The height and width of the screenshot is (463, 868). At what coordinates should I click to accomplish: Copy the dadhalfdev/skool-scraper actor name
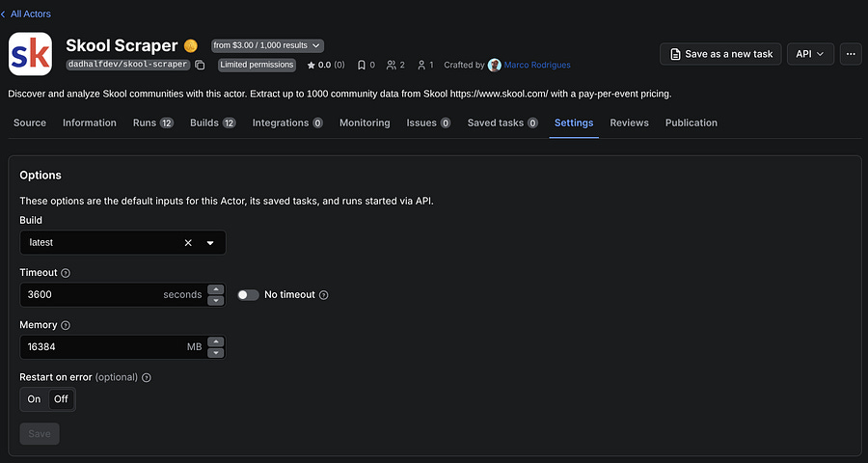coord(200,66)
